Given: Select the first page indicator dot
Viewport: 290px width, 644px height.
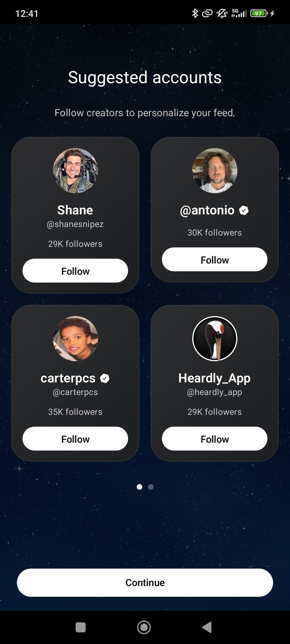Looking at the screenshot, I should [x=139, y=487].
